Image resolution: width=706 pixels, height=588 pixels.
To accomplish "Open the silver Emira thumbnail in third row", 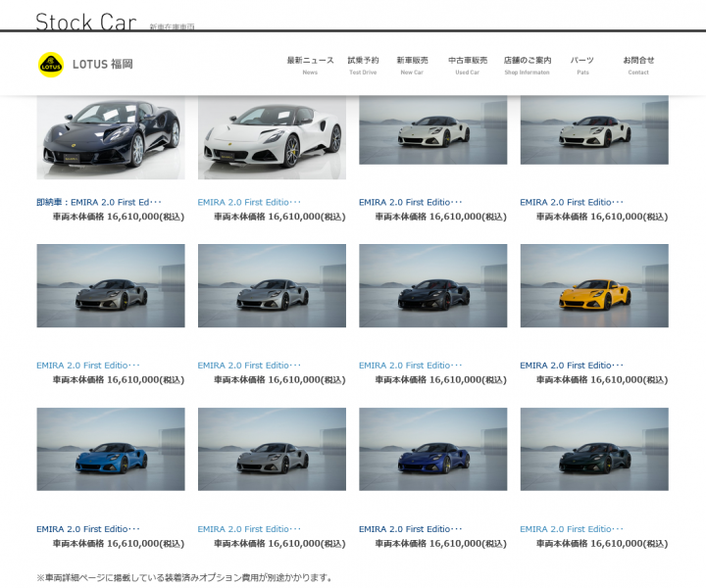I will [x=272, y=450].
